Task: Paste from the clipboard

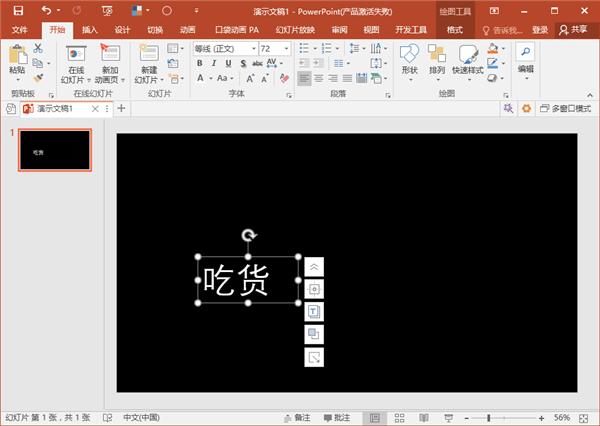Action: pos(18,61)
